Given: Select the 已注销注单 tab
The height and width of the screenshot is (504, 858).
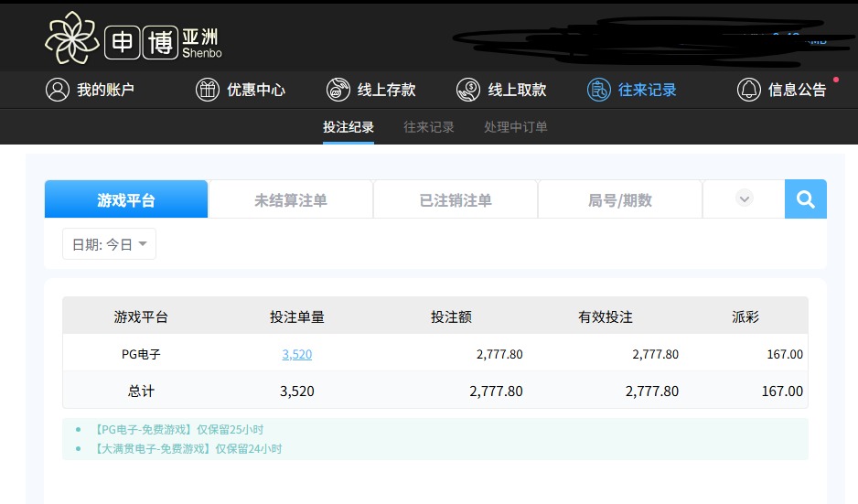Looking at the screenshot, I should pos(456,199).
